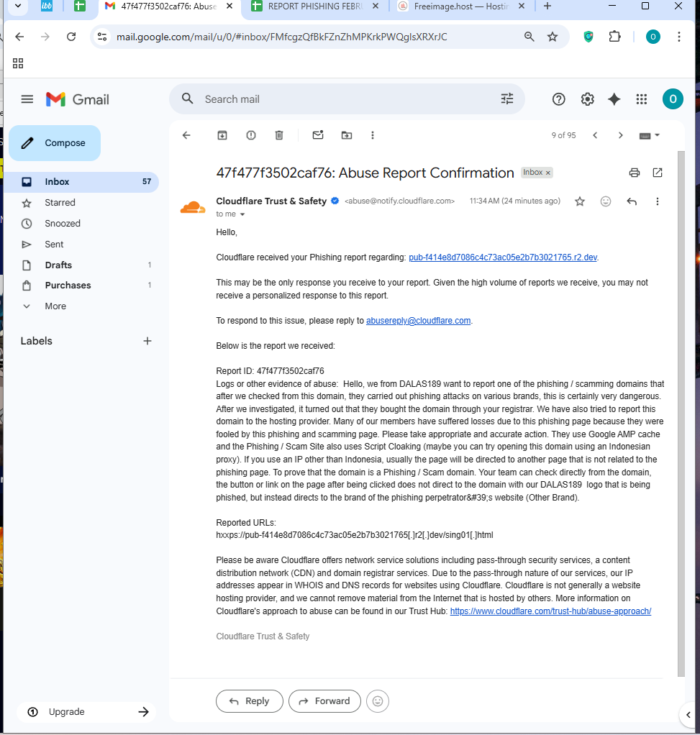The height and width of the screenshot is (735, 700).
Task: Reply using the arrow icon in message header
Action: point(632,201)
